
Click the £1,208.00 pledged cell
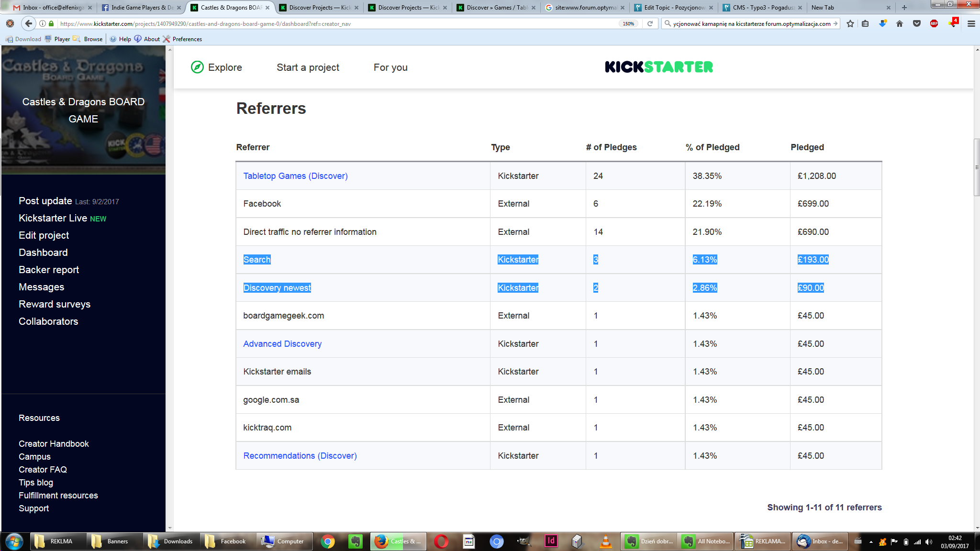[x=835, y=176]
